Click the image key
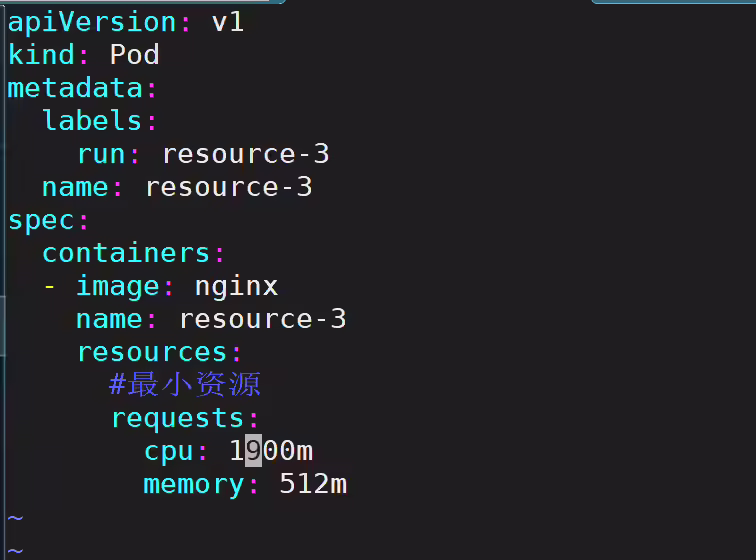 118,287
